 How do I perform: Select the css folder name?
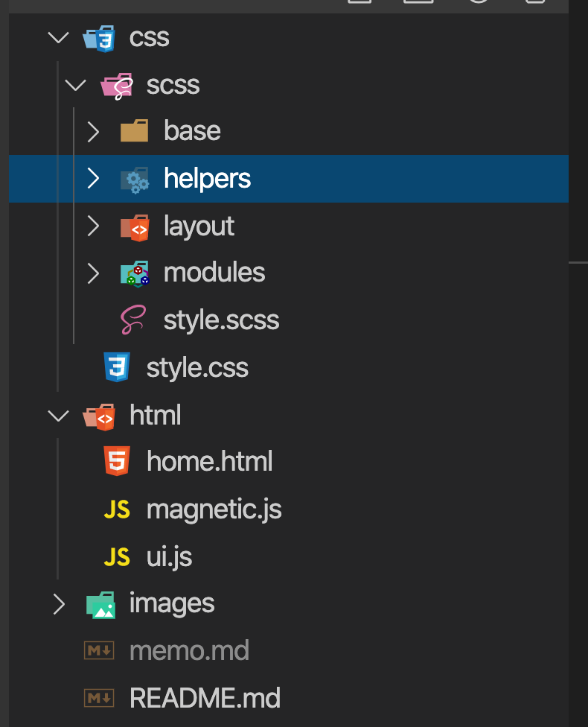[149, 38]
